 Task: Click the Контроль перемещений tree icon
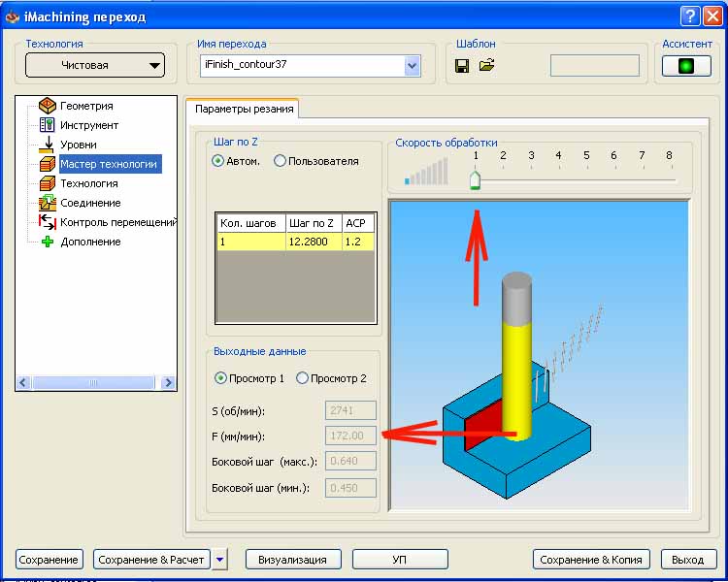(48, 222)
